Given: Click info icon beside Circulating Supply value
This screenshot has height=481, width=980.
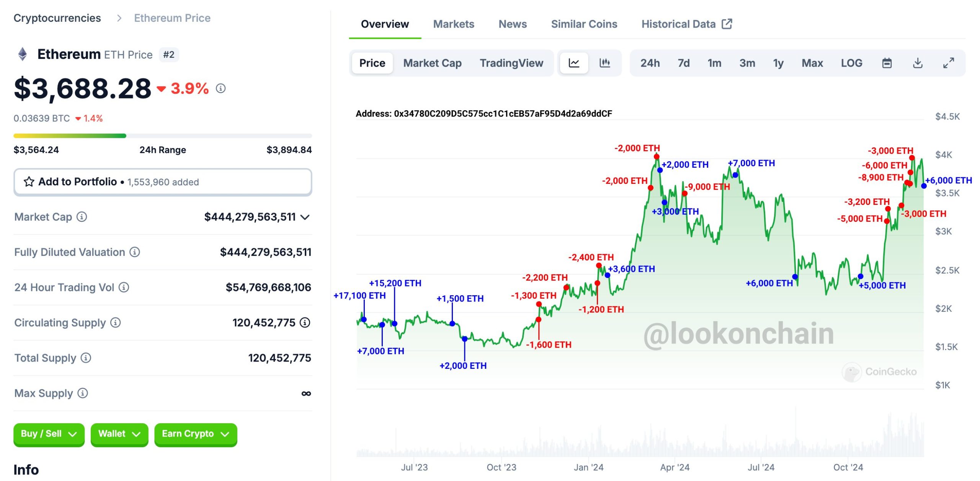Looking at the screenshot, I should tap(305, 322).
